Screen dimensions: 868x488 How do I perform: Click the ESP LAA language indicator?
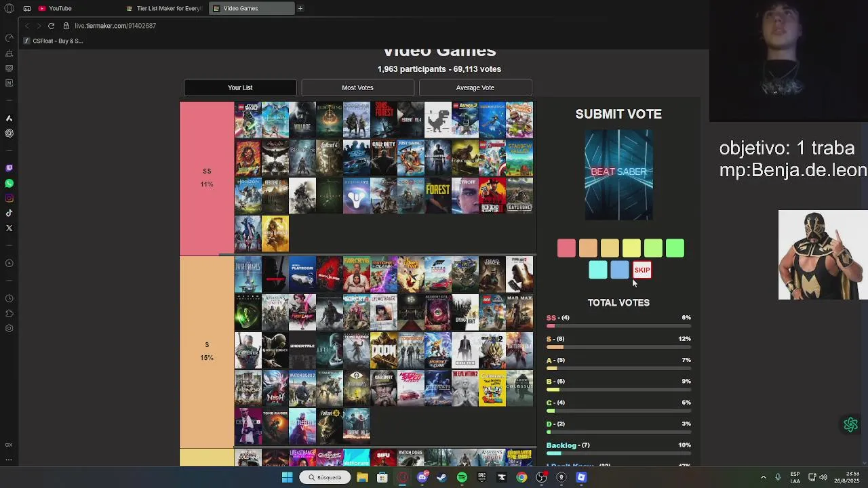pos(795,477)
